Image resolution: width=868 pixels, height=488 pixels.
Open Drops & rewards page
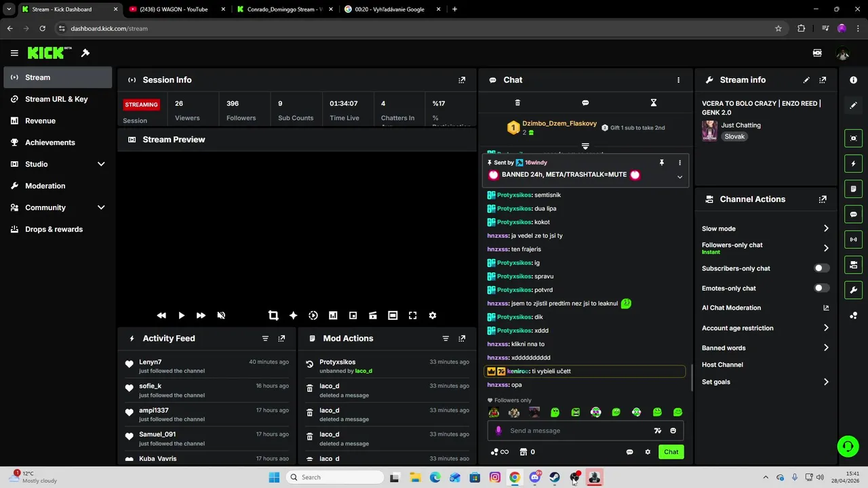tap(58, 229)
